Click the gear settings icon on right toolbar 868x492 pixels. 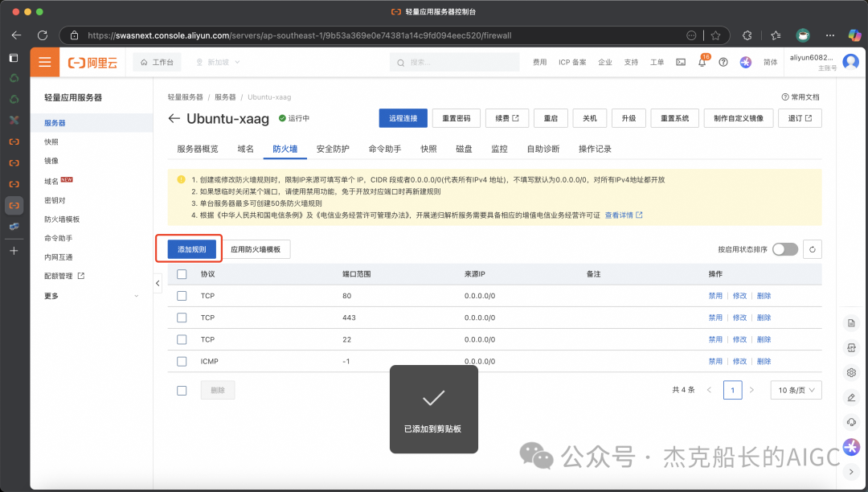tap(851, 372)
